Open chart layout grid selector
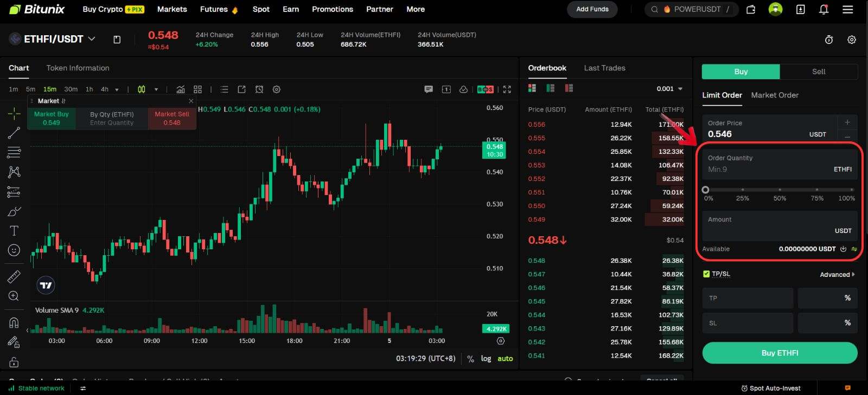This screenshot has width=868, height=395. coord(198,89)
